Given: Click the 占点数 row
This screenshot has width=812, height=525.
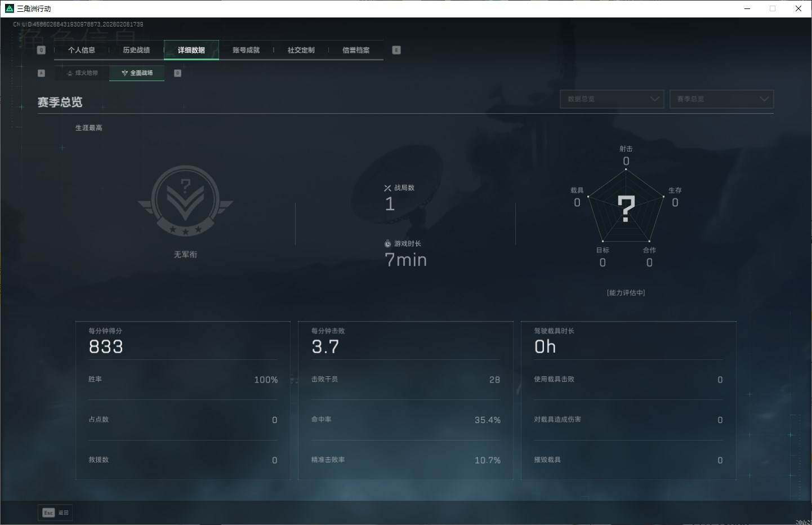Looking at the screenshot, I should (x=183, y=420).
